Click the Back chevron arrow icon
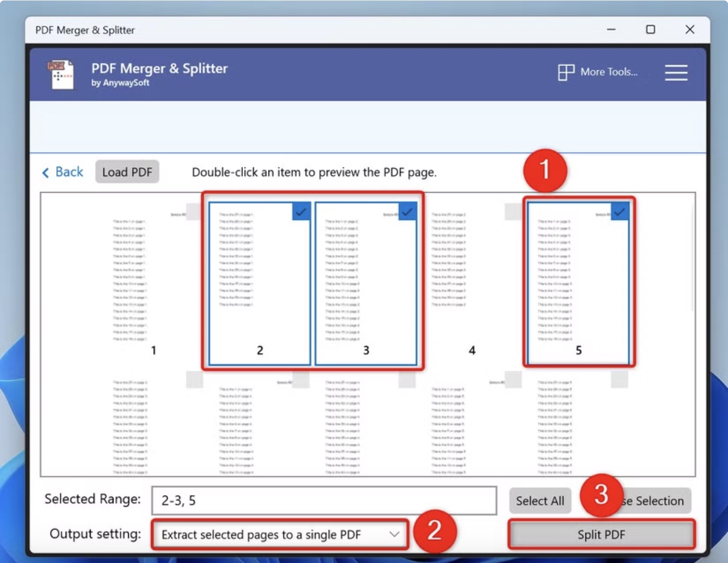 pyautogui.click(x=46, y=172)
